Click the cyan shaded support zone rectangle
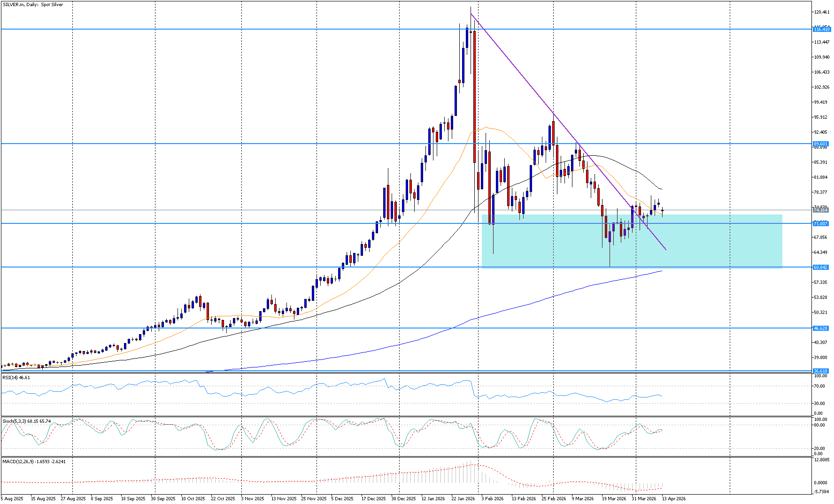This screenshot has width=834, height=504. (x=704, y=244)
